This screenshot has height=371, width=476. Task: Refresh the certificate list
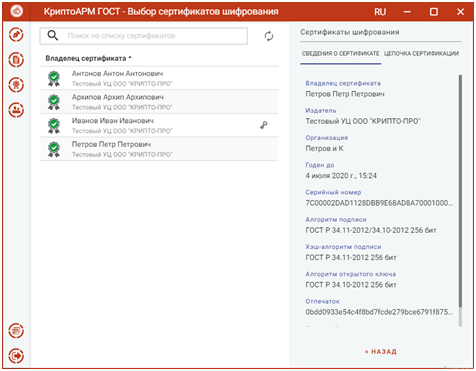(x=269, y=36)
